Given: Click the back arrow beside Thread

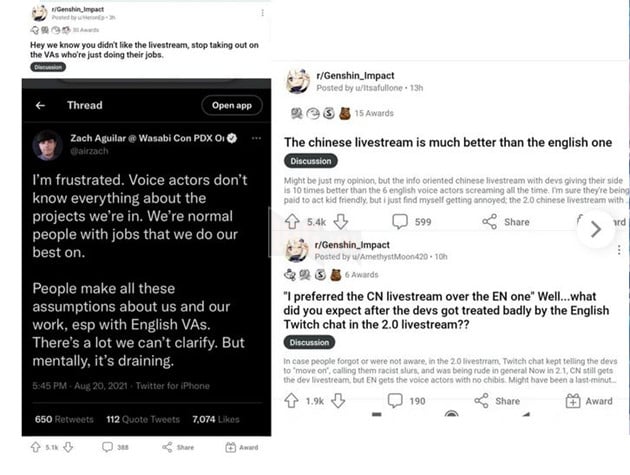Looking at the screenshot, I should (40, 105).
